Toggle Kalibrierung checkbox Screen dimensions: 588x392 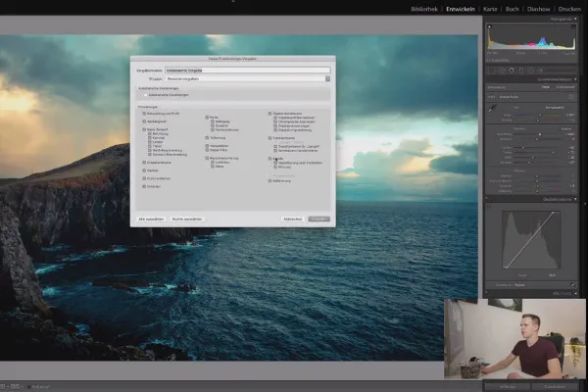point(269,180)
